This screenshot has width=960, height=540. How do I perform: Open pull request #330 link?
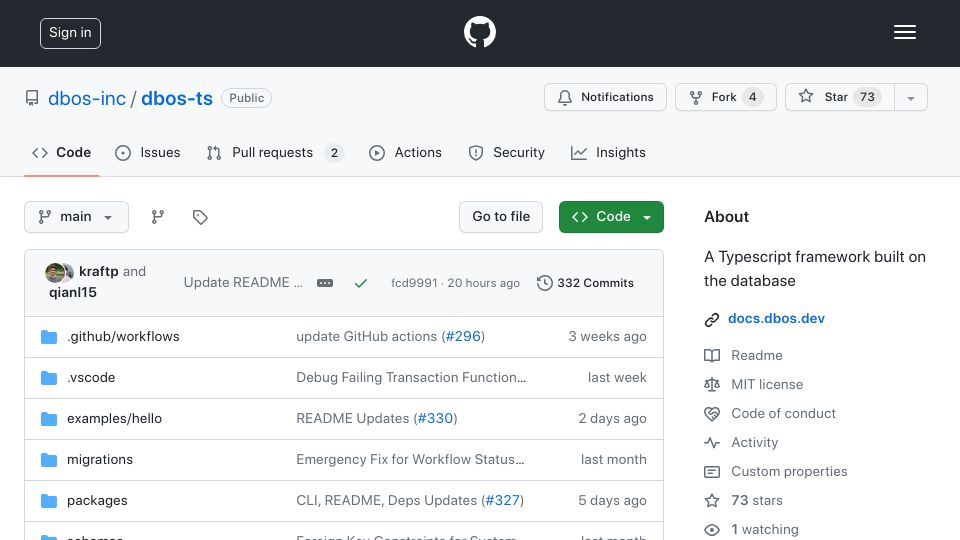[x=435, y=418]
